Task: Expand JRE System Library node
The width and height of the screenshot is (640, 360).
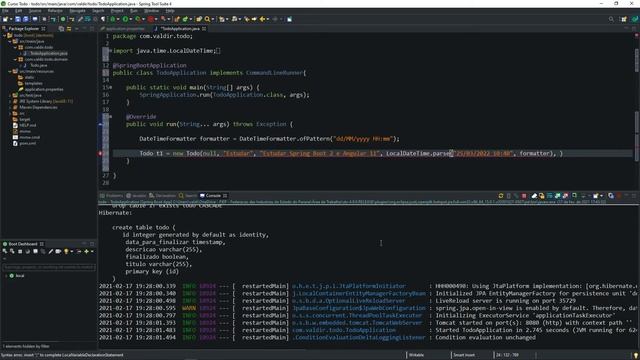Action: pyautogui.click(x=10, y=101)
